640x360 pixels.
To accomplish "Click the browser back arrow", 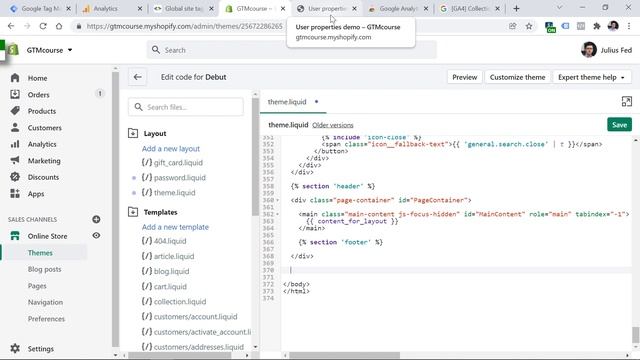I will pos(11,26).
